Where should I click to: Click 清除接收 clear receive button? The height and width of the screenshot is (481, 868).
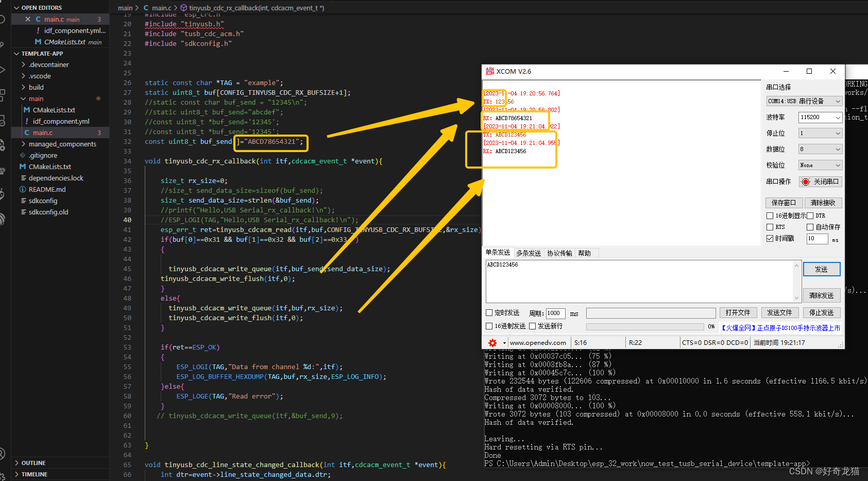pyautogui.click(x=823, y=203)
